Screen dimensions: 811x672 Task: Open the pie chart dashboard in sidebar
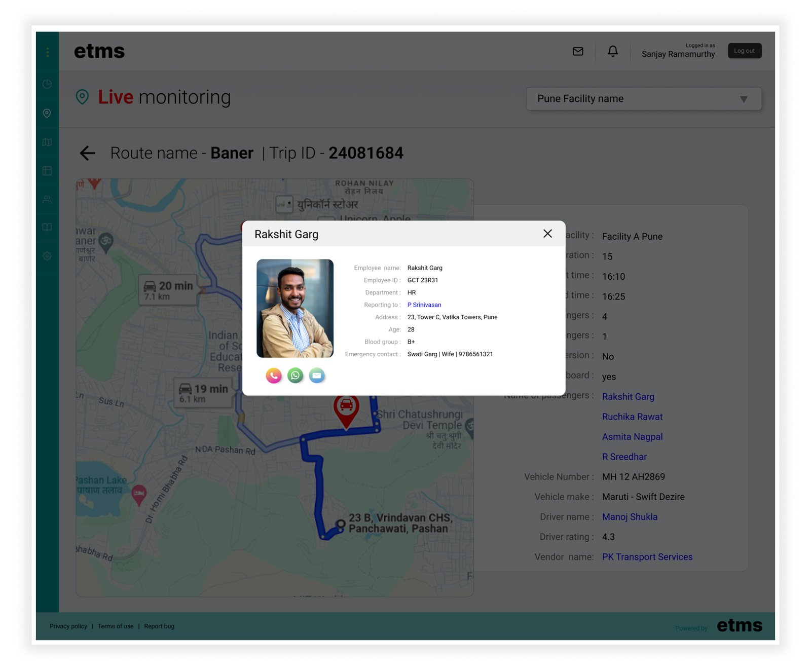tap(47, 84)
